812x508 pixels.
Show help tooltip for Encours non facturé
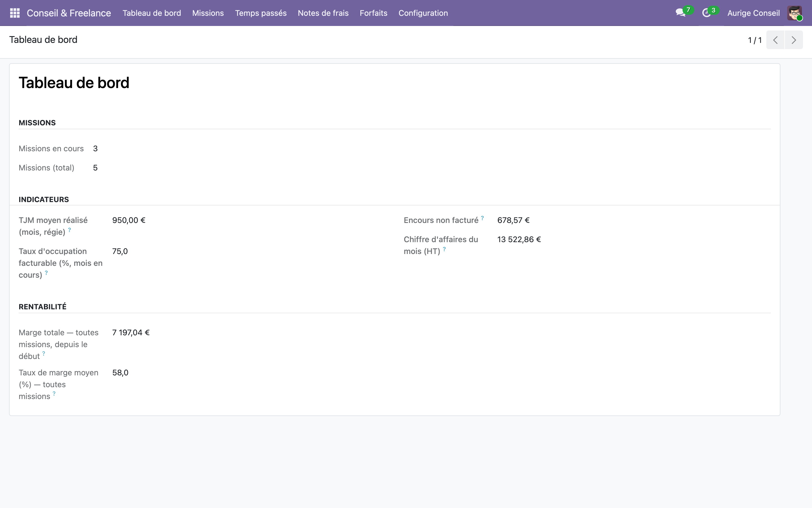[x=482, y=218]
